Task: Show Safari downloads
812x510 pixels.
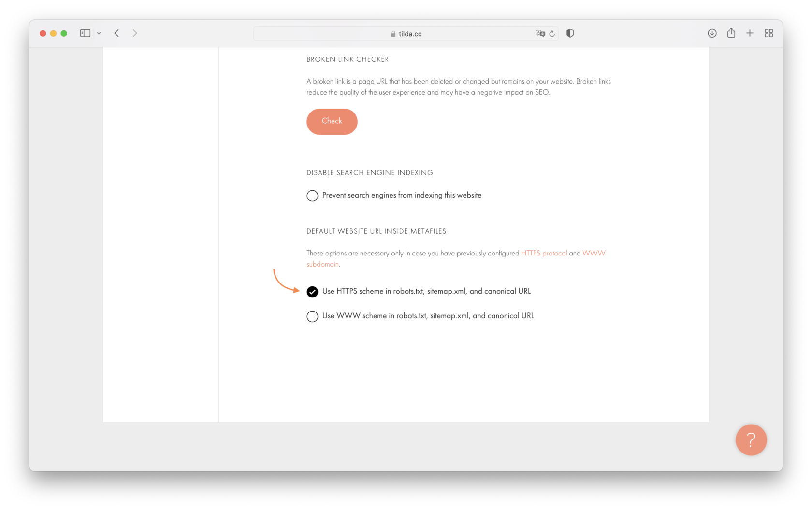Action: [x=712, y=33]
